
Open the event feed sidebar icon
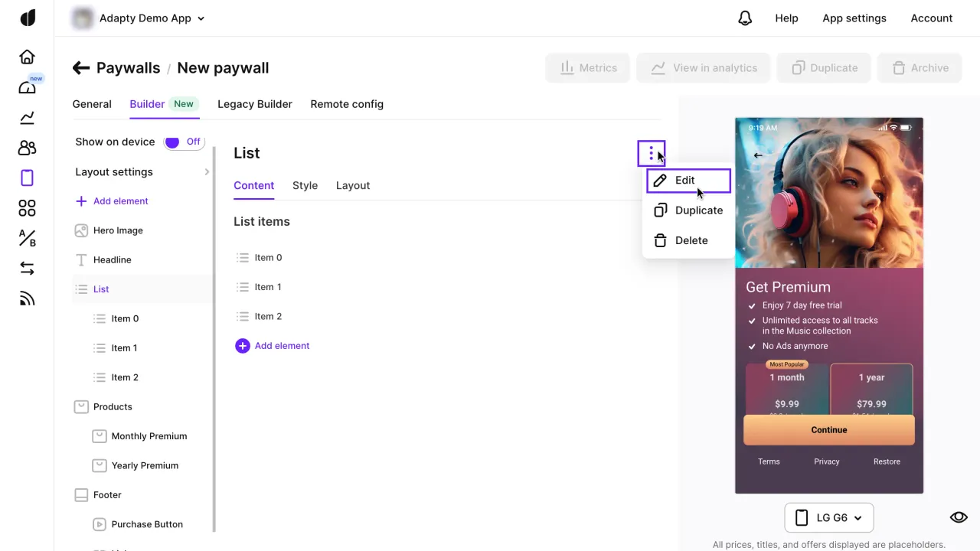tap(27, 298)
